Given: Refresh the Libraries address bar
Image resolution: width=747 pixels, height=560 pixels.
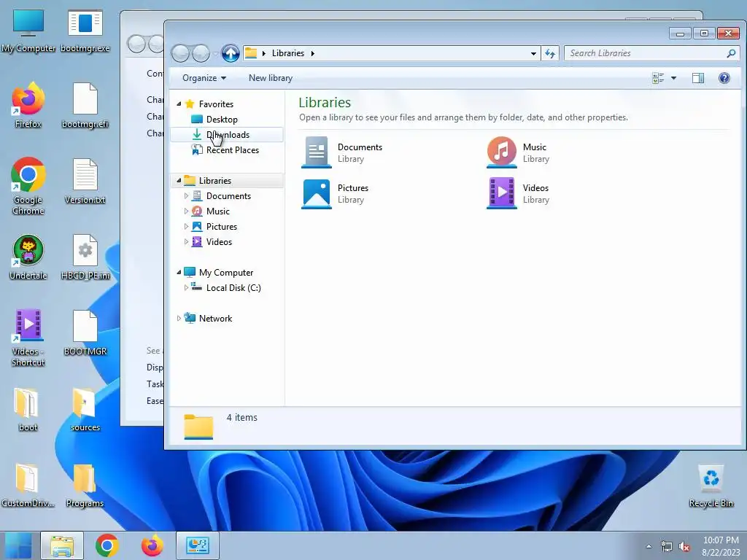Looking at the screenshot, I should point(550,53).
